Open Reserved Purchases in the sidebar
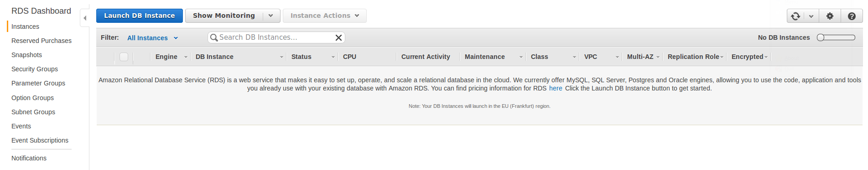 point(42,41)
